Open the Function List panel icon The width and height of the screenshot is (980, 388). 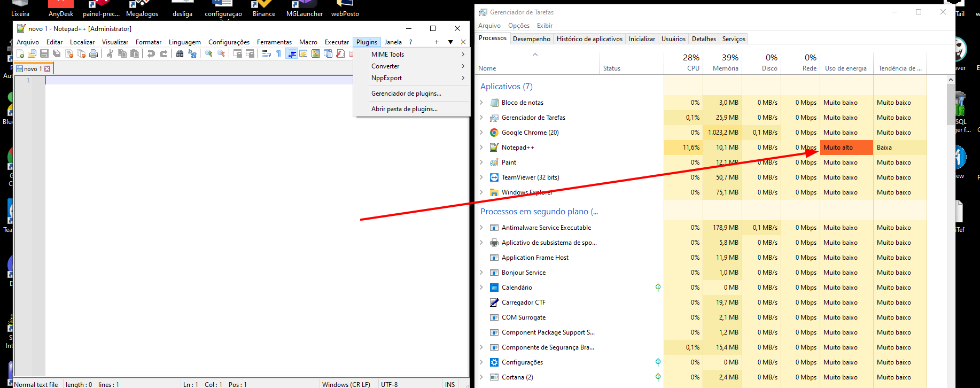coord(340,53)
